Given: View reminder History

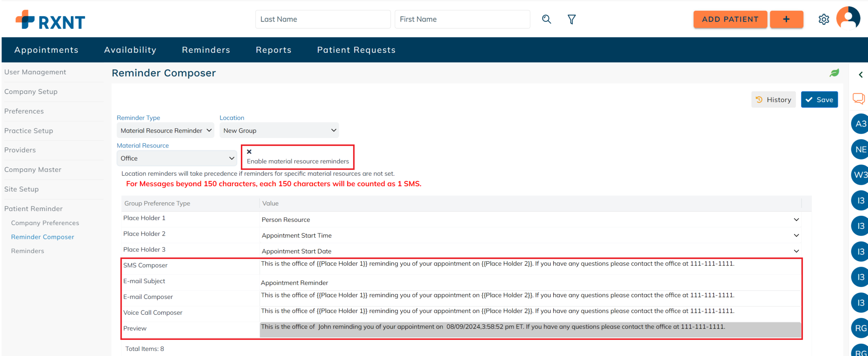Looking at the screenshot, I should pyautogui.click(x=773, y=100).
